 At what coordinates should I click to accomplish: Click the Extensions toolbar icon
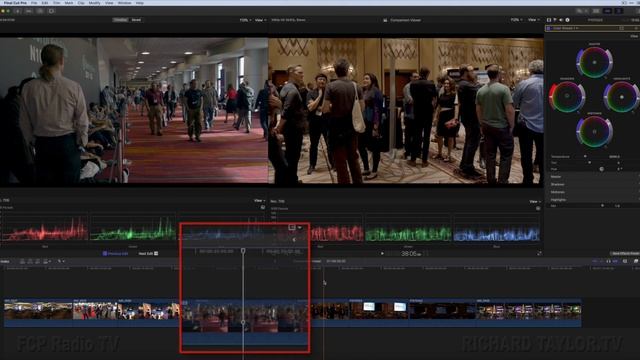tap(51, 11)
